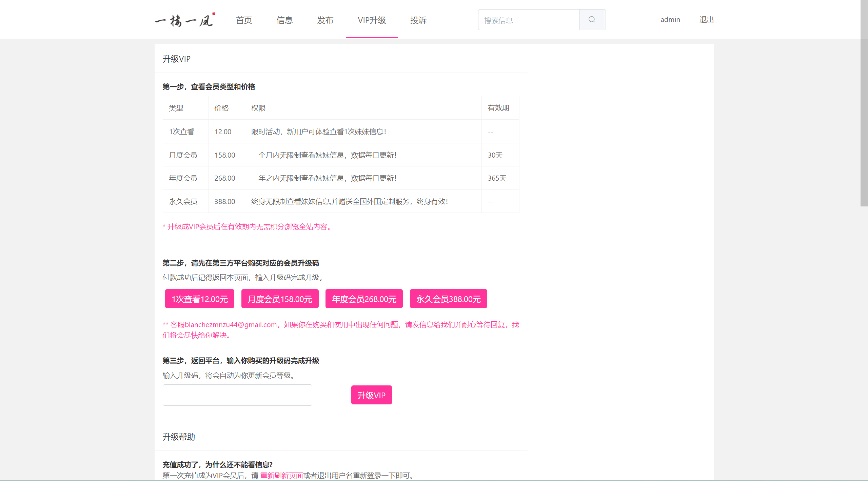Image resolution: width=868 pixels, height=481 pixels.
Task: Click the upgrade code input box
Action: [x=237, y=395]
